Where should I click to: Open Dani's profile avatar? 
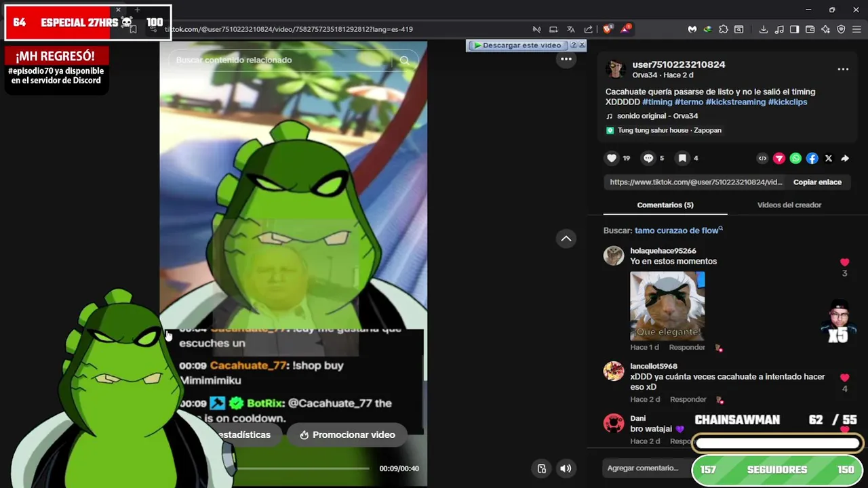point(614,424)
